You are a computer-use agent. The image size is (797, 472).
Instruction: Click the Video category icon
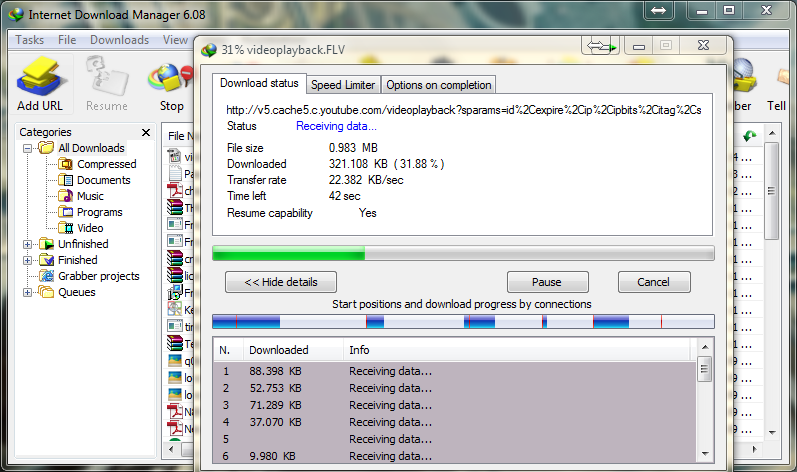pyautogui.click(x=65, y=228)
